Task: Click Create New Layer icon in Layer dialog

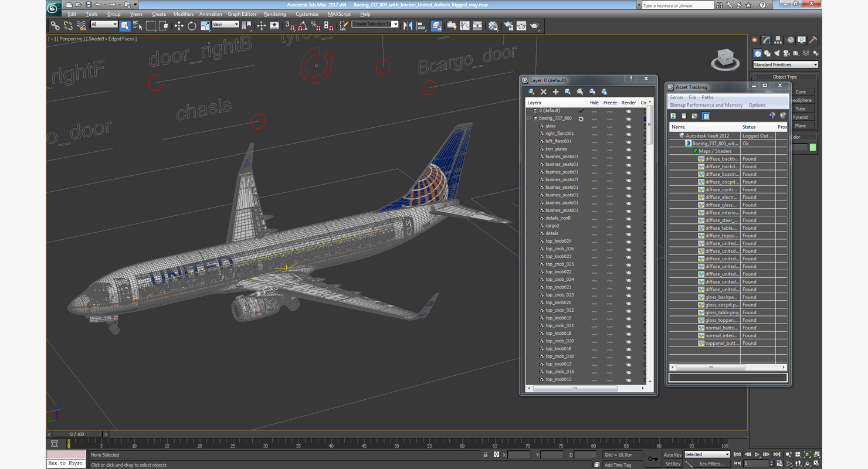Action: click(x=531, y=92)
